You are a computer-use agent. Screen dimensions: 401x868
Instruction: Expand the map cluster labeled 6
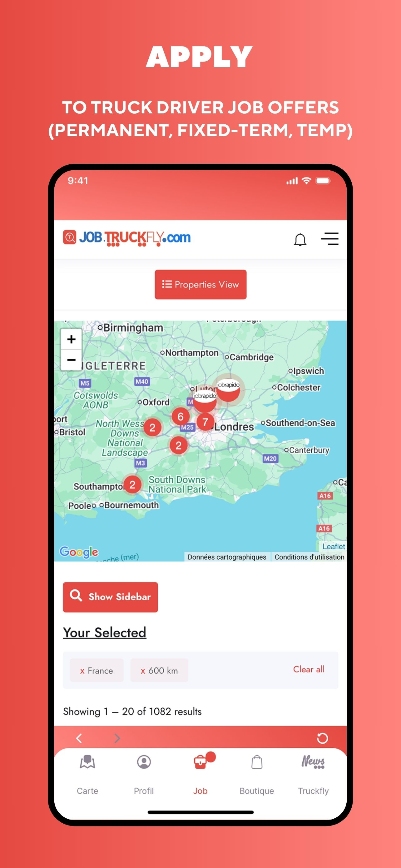point(180,417)
